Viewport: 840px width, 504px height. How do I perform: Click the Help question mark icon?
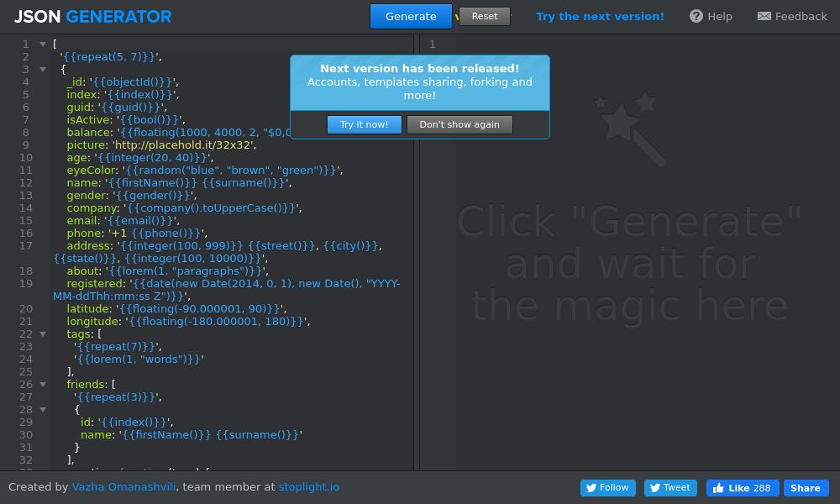696,16
